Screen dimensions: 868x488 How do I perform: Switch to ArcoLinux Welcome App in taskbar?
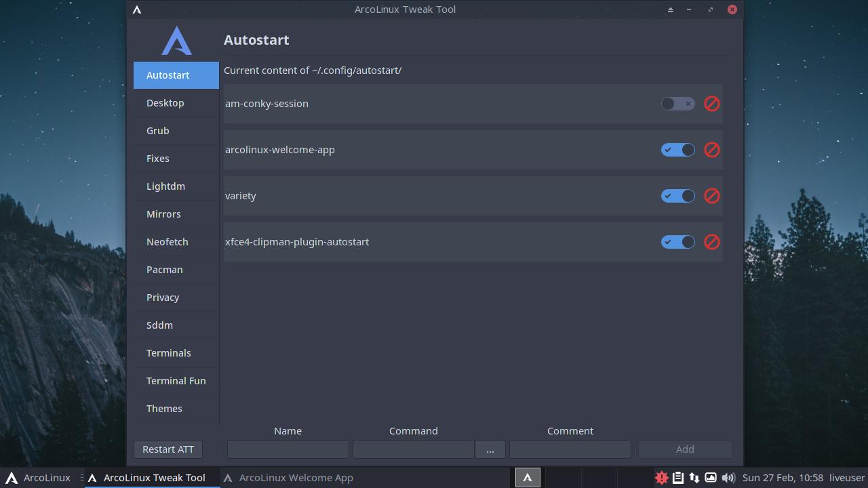click(x=289, y=478)
